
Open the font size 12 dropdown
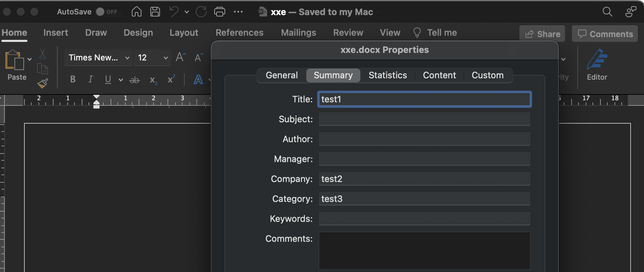(165, 58)
